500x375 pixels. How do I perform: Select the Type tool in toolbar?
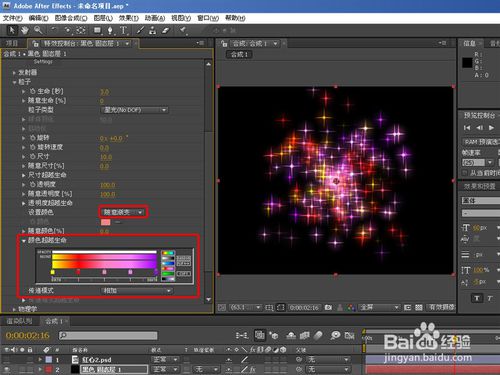(123, 30)
